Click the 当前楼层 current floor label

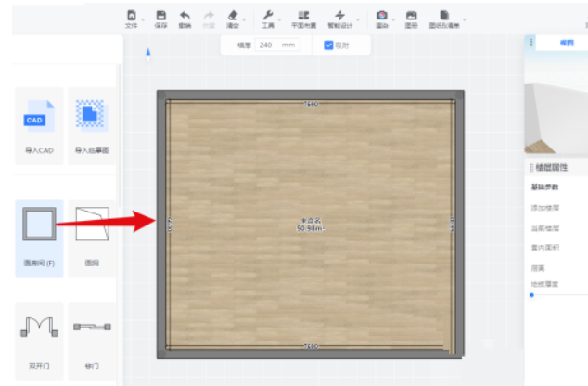(545, 228)
